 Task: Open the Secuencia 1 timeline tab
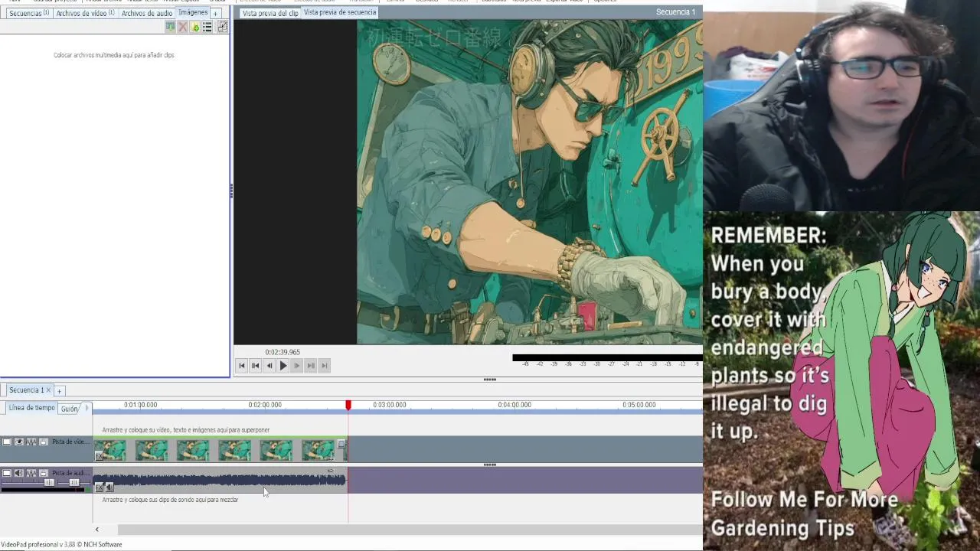pyautogui.click(x=26, y=390)
